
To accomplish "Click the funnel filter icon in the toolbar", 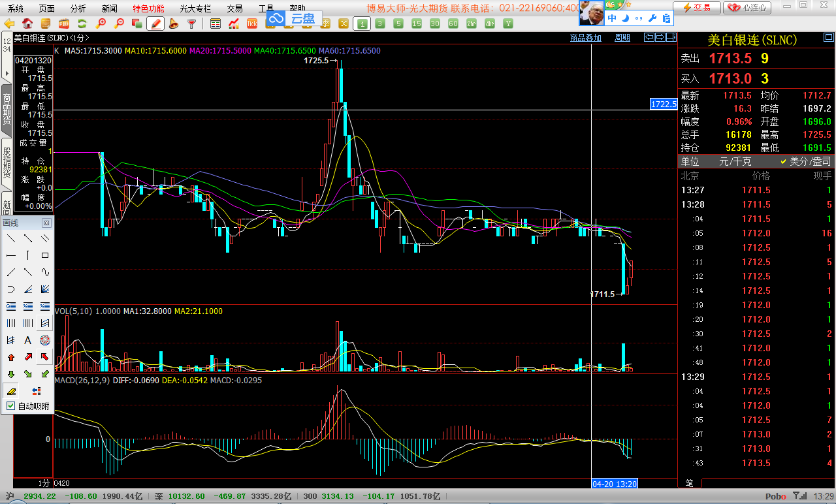I will pos(191,24).
